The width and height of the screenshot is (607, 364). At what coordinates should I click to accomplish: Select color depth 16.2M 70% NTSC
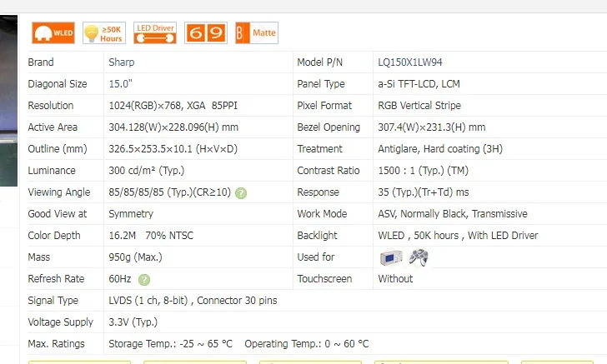tap(151, 236)
